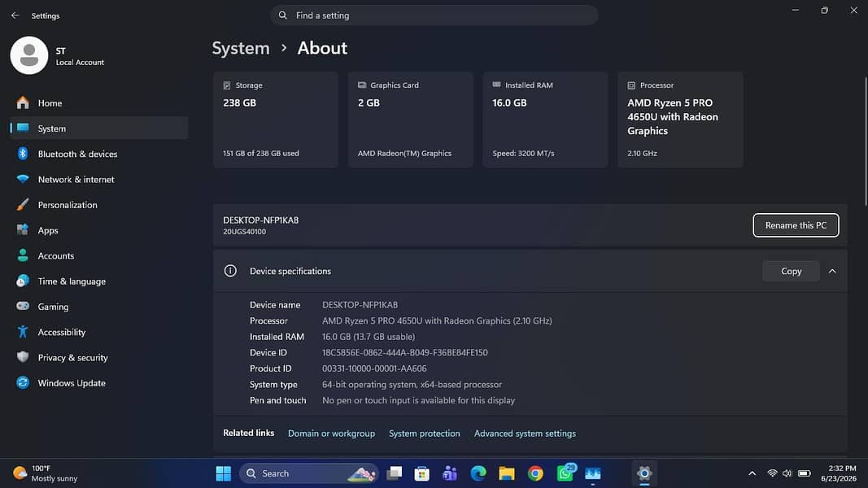Open the System protection link
The image size is (868, 488).
coord(425,434)
